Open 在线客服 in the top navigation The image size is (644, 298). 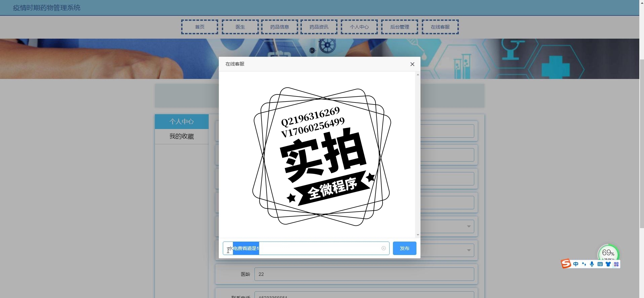coord(440,27)
